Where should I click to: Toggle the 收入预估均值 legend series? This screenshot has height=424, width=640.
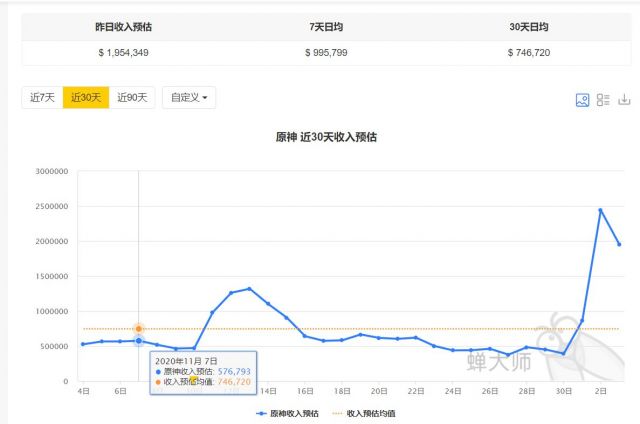tap(364, 413)
